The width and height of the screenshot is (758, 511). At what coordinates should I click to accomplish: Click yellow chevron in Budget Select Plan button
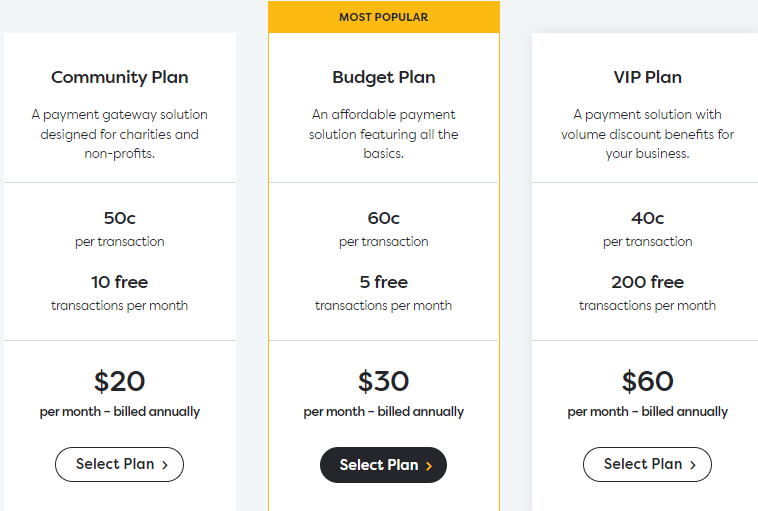[x=429, y=466]
